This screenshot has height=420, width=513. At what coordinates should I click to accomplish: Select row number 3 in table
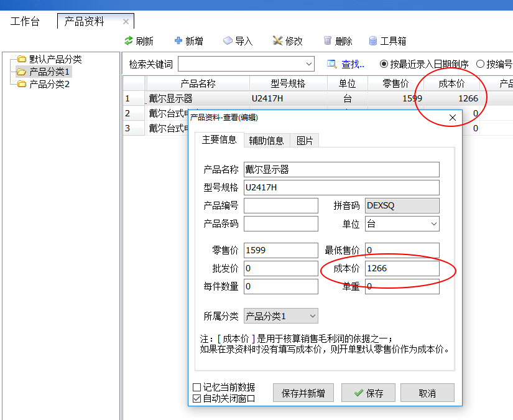coord(134,128)
